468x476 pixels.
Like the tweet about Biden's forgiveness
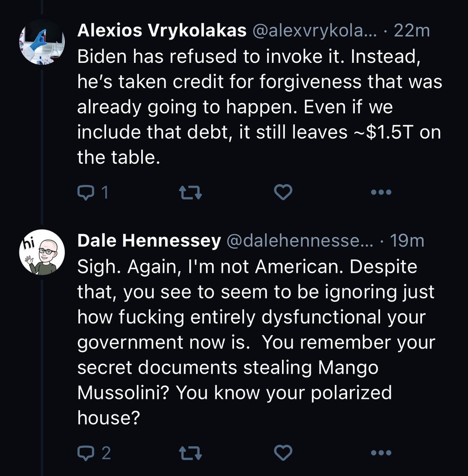click(283, 193)
